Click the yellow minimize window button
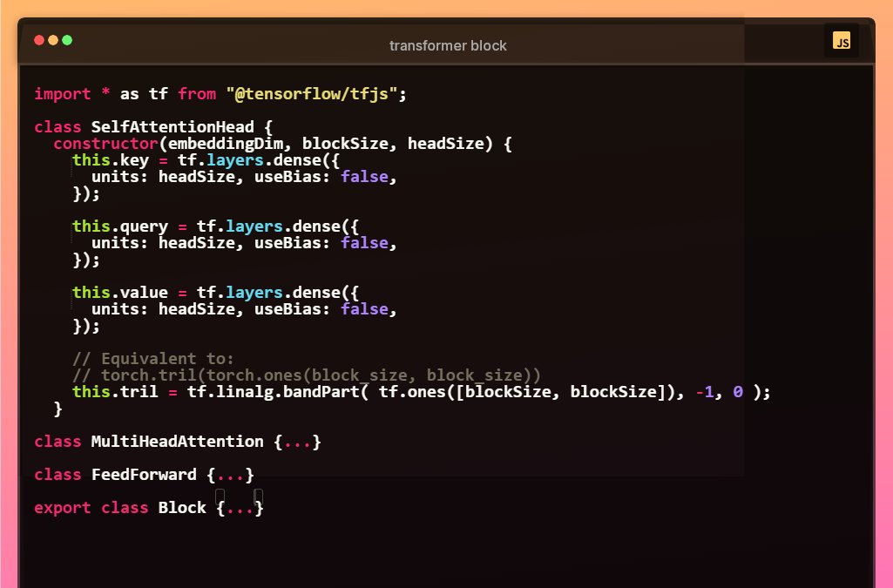 [x=53, y=40]
